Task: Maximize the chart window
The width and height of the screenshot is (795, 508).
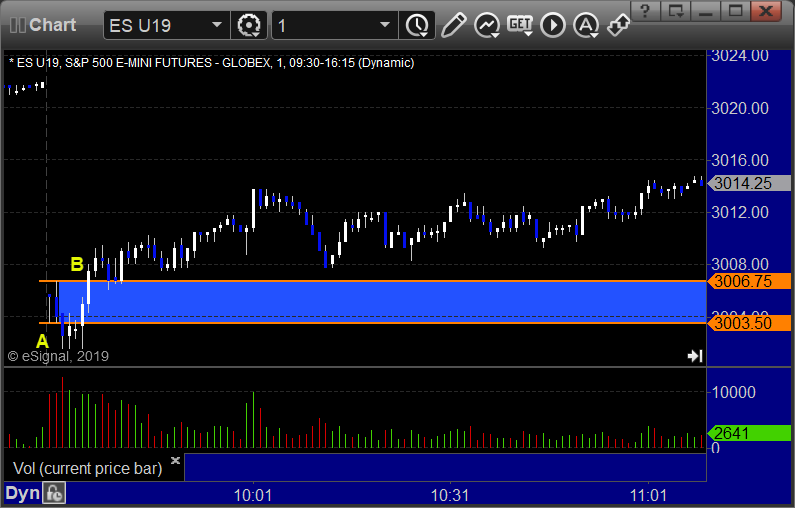Action: coord(735,11)
